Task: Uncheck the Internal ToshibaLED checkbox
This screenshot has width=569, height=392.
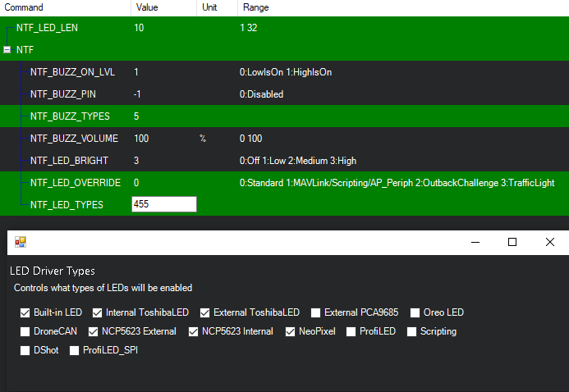Action: click(x=97, y=312)
